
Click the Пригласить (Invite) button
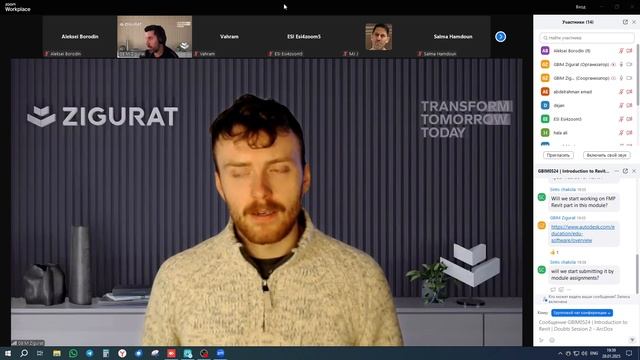pyautogui.click(x=558, y=155)
